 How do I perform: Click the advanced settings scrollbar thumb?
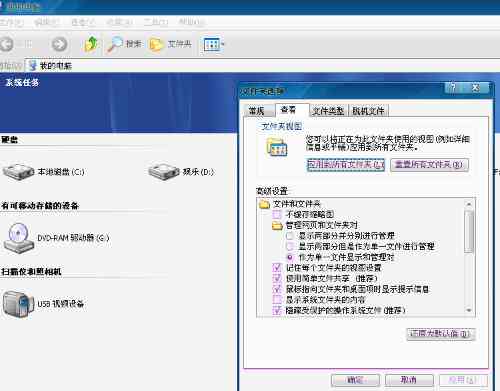pyautogui.click(x=469, y=231)
